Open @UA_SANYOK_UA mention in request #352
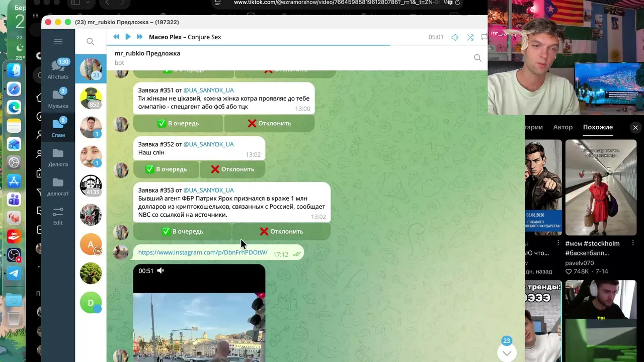The height and width of the screenshot is (362, 644). 208,144
